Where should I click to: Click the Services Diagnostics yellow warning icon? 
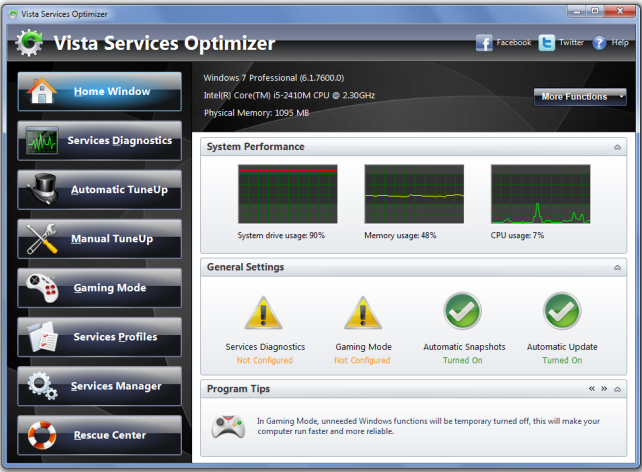(x=263, y=313)
